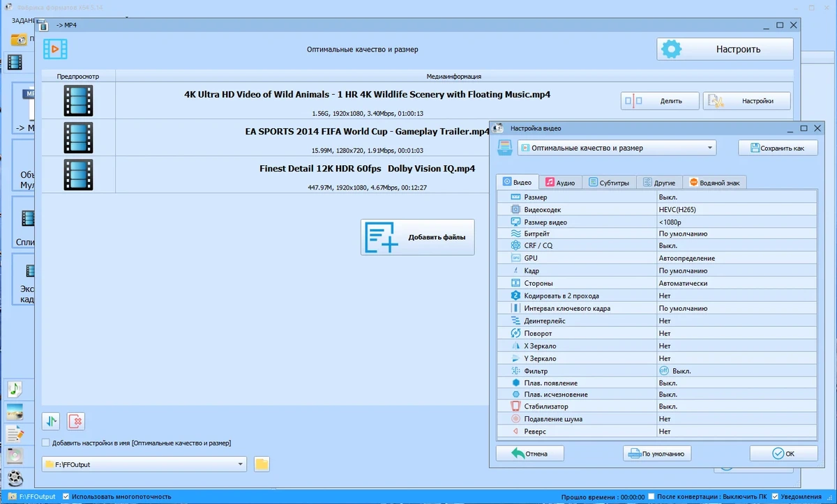The height and width of the screenshot is (504, 837).
Task: Click the Кодировать в 2 прохода badge icon
Action: pyautogui.click(x=516, y=296)
